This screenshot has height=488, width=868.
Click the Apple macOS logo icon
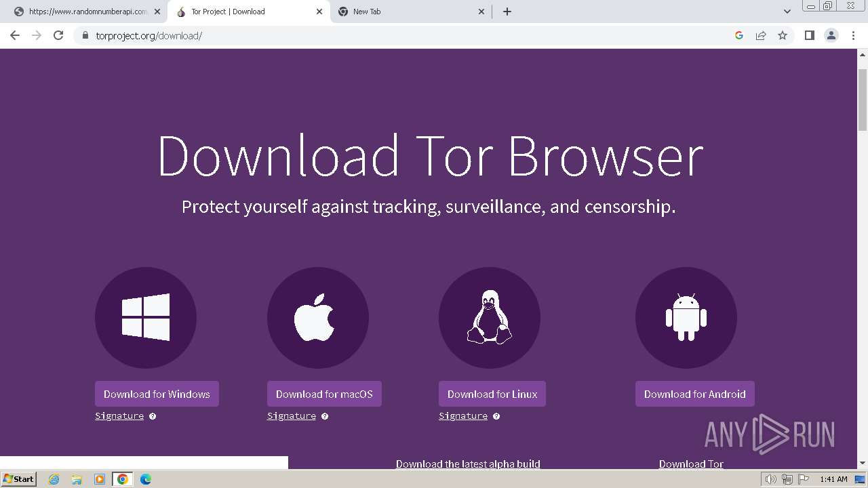(318, 317)
